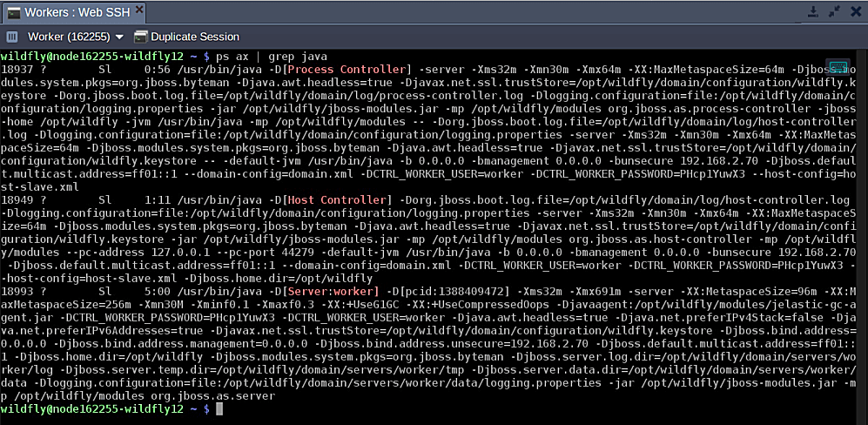The width and height of the screenshot is (868, 425).
Task: Click the command text 'ps ax | grep java'
Action: tap(272, 57)
